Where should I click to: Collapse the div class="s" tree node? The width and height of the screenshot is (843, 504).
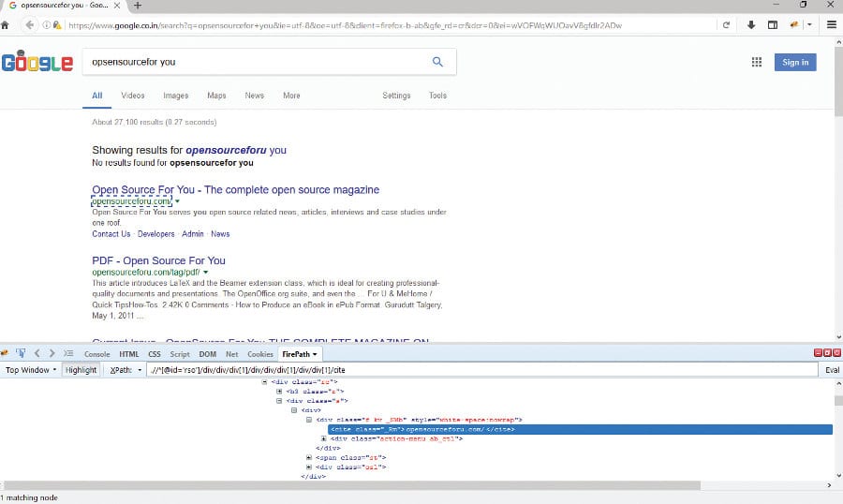coord(279,400)
